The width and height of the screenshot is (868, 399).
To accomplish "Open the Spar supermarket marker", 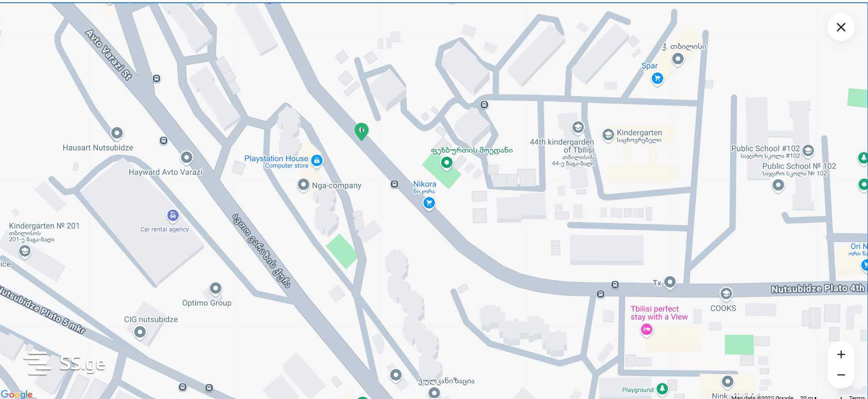I will (657, 79).
